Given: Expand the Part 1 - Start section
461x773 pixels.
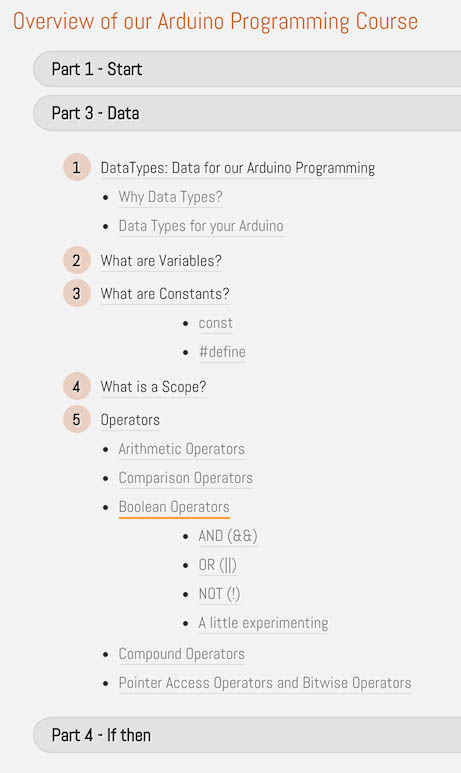Looking at the screenshot, I should pos(247,69).
